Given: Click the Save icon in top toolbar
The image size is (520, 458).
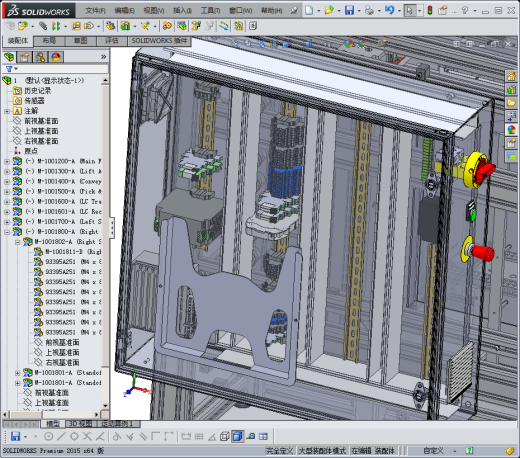Looking at the screenshot, I should 349,10.
